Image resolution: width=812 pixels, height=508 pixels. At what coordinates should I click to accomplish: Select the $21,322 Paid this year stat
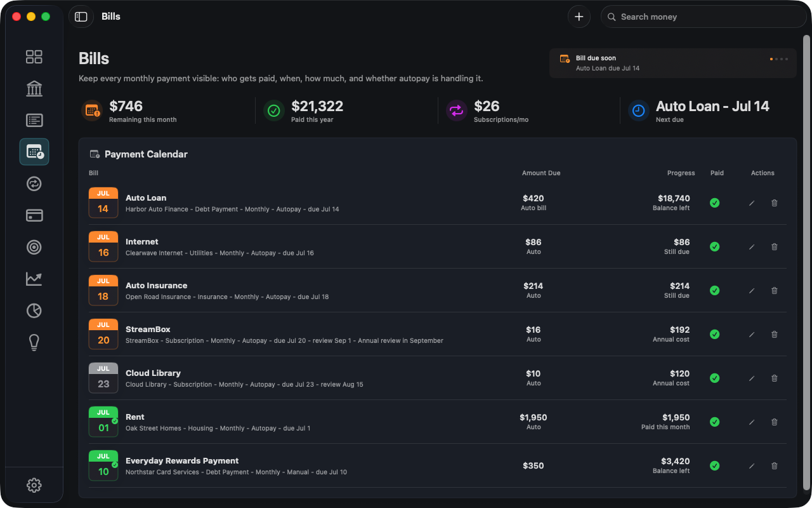tap(304, 110)
